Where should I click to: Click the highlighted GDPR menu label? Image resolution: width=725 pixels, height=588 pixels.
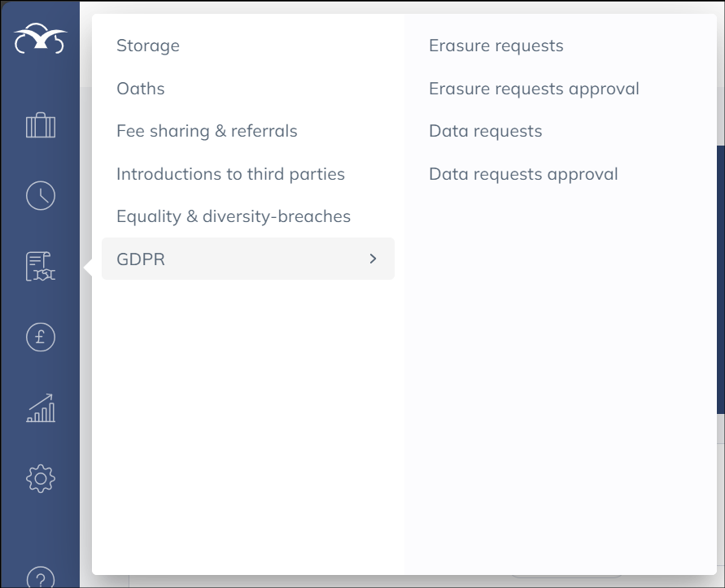tap(141, 259)
